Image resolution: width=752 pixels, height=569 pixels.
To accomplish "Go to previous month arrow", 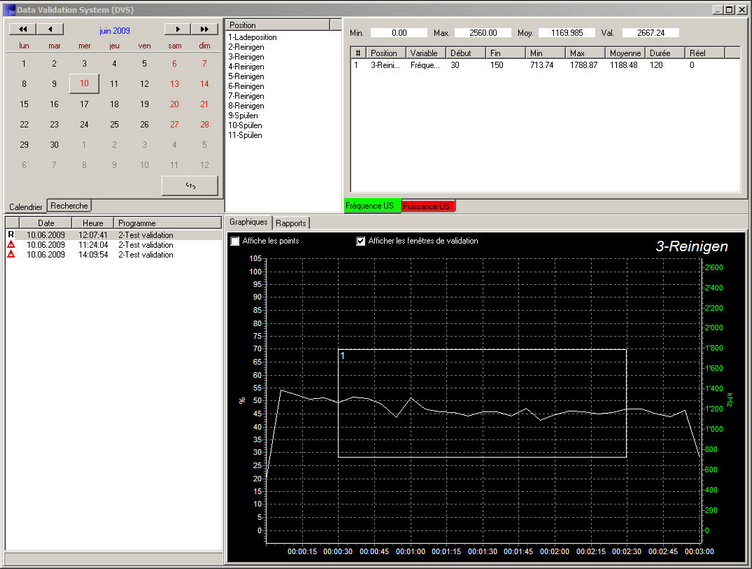I will 50,29.
